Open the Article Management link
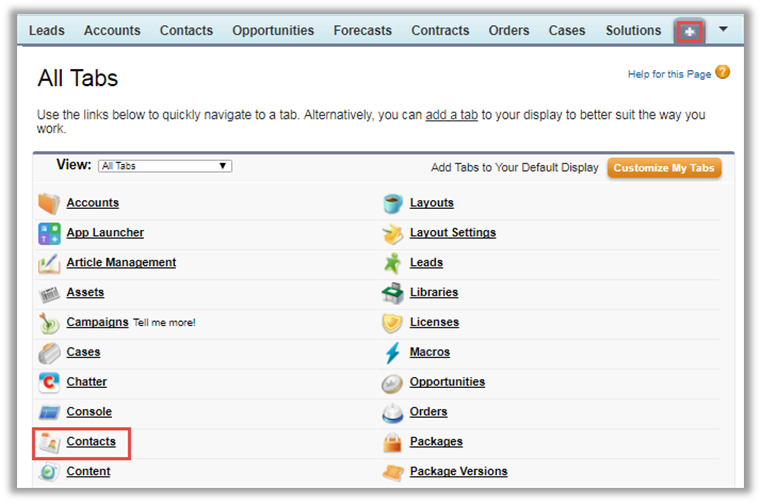 (x=121, y=263)
